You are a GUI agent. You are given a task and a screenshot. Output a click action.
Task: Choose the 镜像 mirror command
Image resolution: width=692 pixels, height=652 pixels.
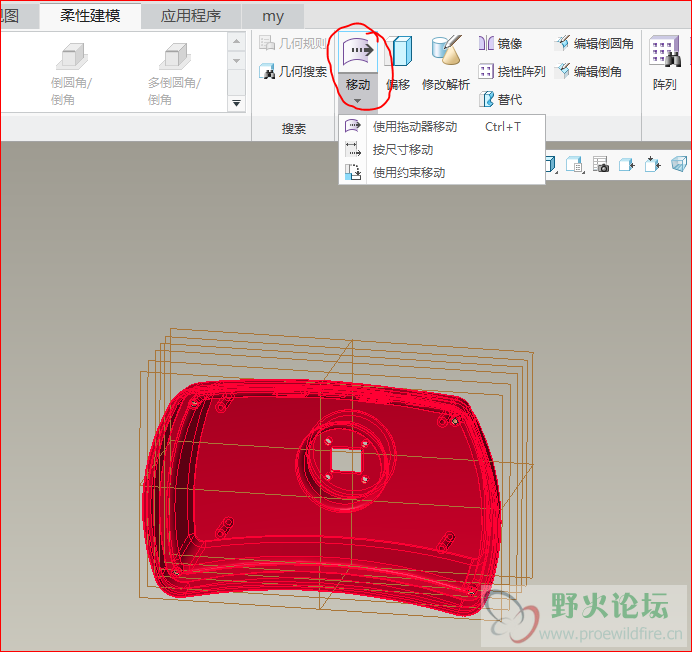coord(501,43)
